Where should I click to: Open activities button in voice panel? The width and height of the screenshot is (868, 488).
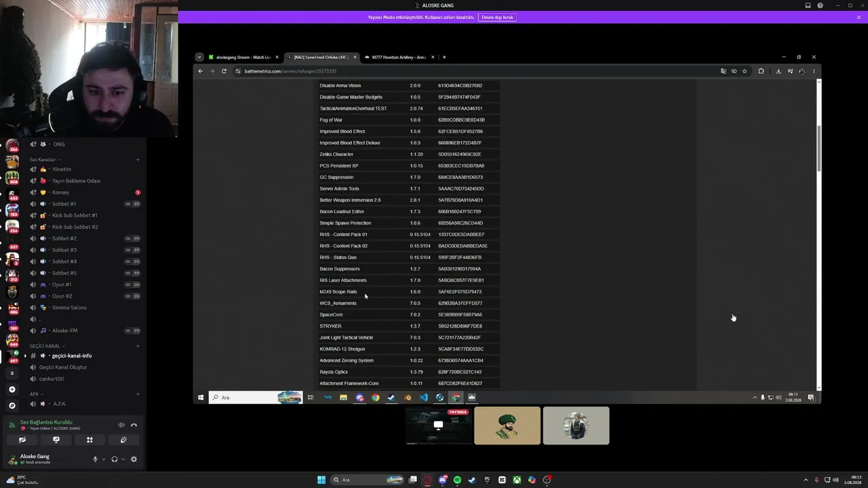click(90, 440)
